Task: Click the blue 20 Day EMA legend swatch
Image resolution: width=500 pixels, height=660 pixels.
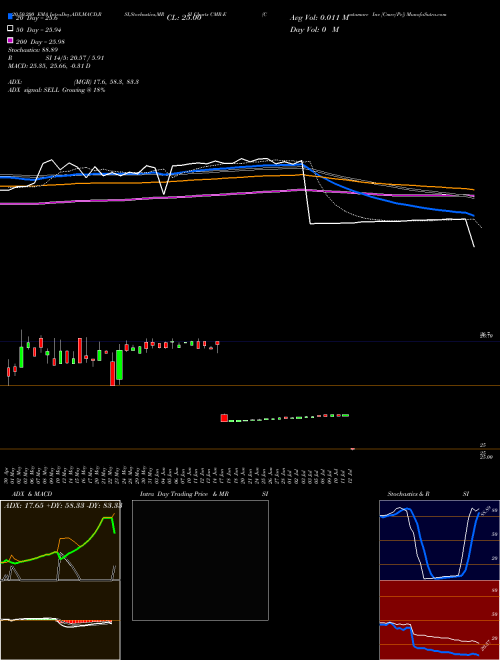Action: pos(11,17)
